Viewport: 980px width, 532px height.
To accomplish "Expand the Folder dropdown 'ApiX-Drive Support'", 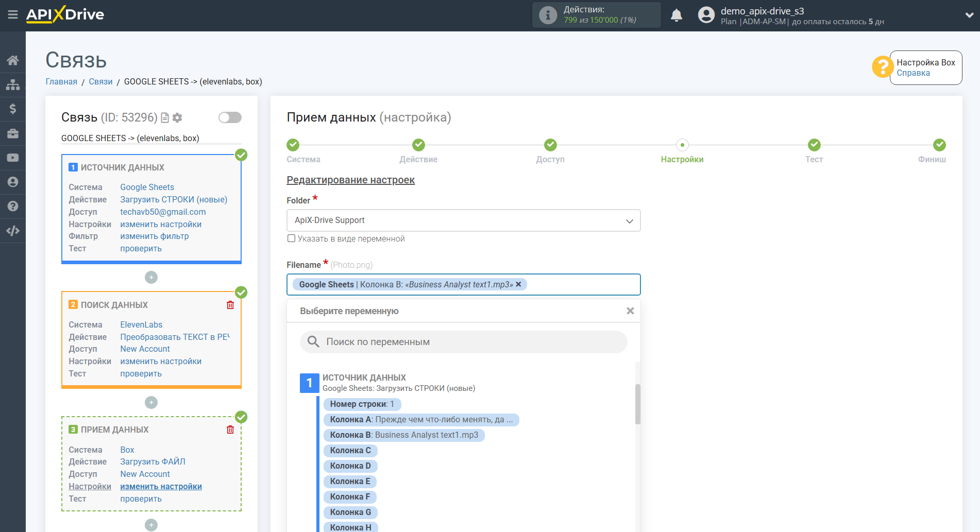I will (463, 220).
